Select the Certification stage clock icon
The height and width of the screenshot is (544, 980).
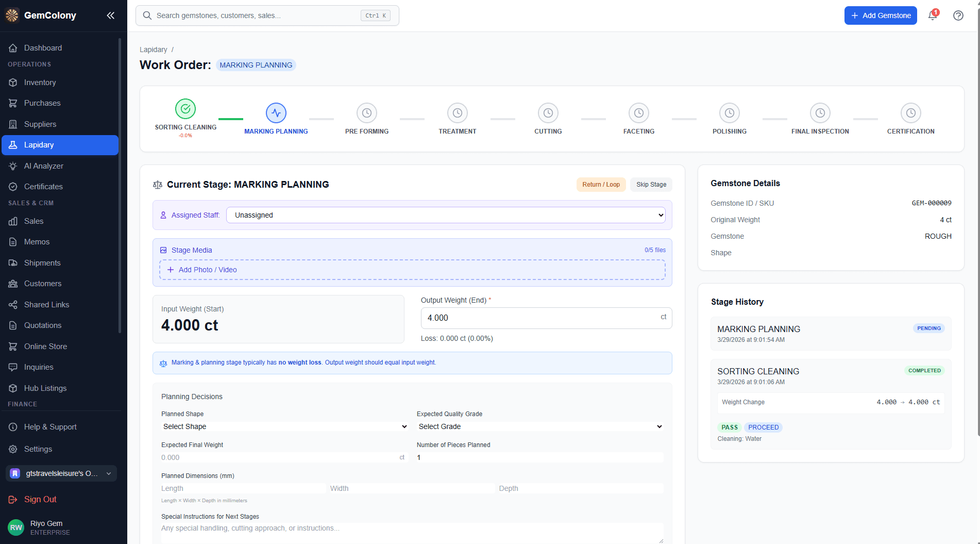point(911,113)
